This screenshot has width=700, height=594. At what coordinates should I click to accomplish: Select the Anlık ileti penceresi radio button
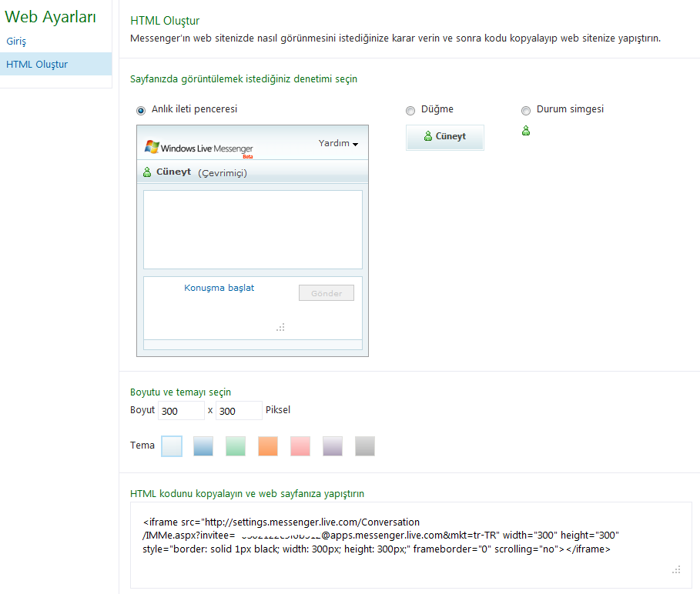[141, 111]
